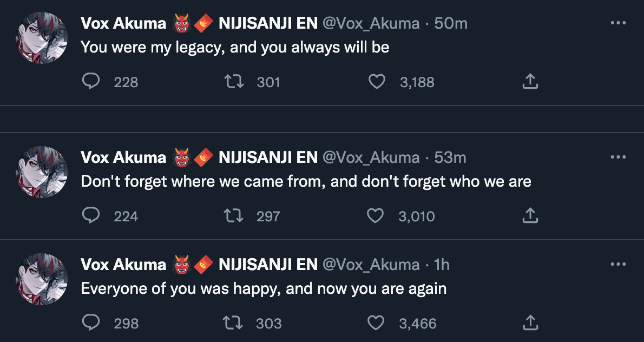Share the 'Everyone of you was happy' tweet
This screenshot has height=342, width=644.
(x=530, y=323)
